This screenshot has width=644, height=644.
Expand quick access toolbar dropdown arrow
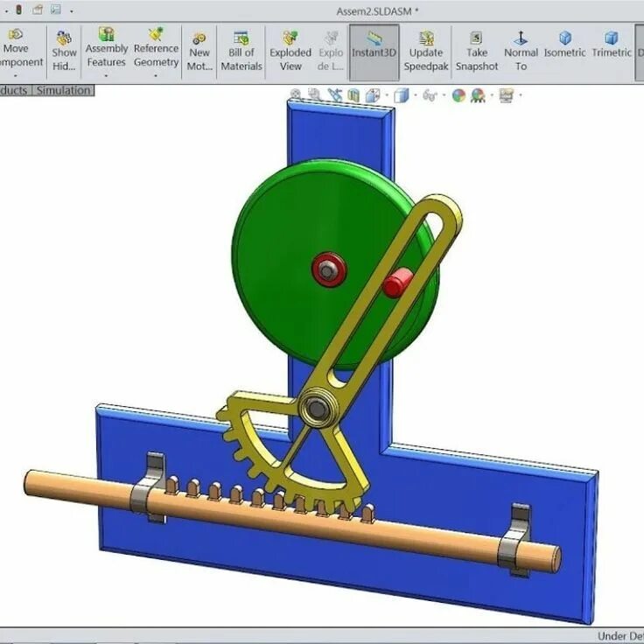(72, 11)
